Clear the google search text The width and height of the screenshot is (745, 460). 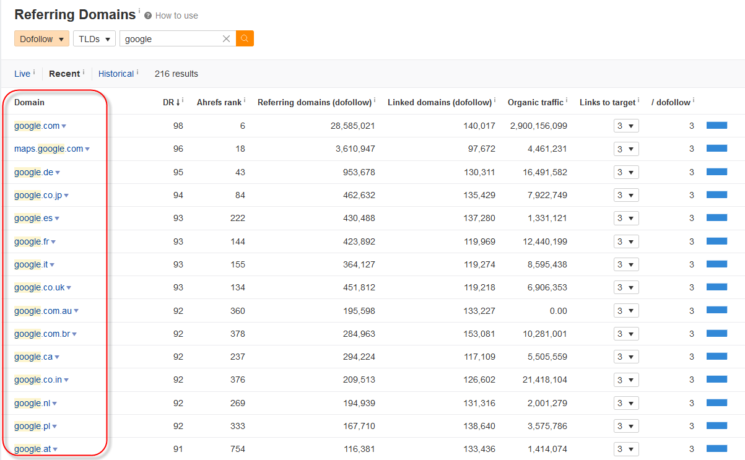coord(226,38)
